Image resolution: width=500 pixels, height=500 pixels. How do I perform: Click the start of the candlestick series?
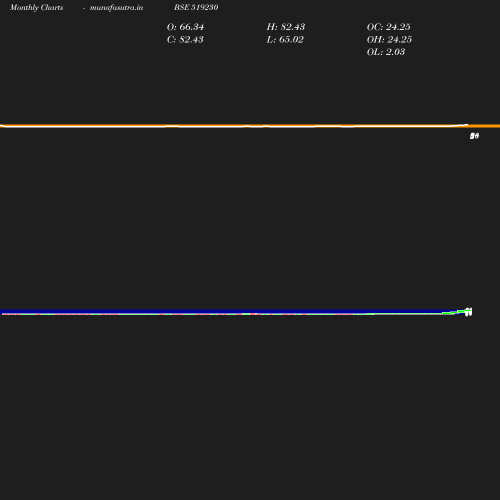3,314
